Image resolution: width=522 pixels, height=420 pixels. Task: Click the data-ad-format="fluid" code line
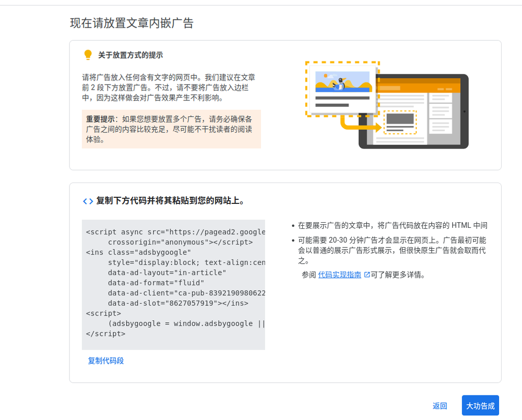tap(156, 283)
